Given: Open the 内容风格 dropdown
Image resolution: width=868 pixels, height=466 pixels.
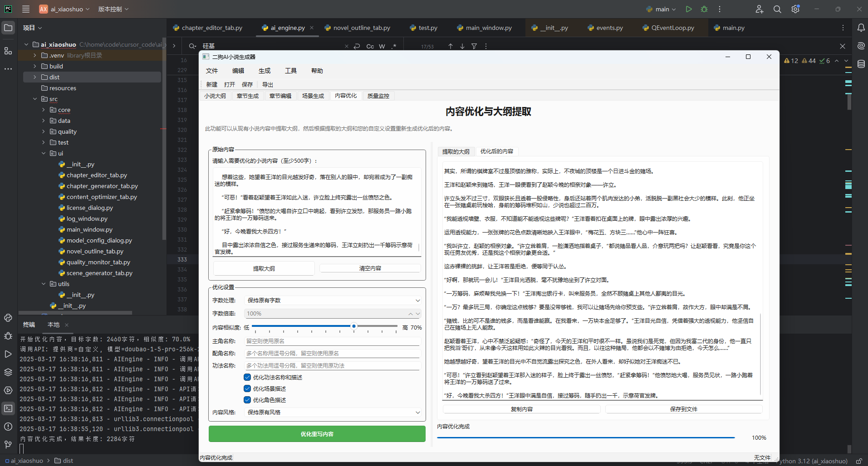Looking at the screenshot, I should [333, 413].
